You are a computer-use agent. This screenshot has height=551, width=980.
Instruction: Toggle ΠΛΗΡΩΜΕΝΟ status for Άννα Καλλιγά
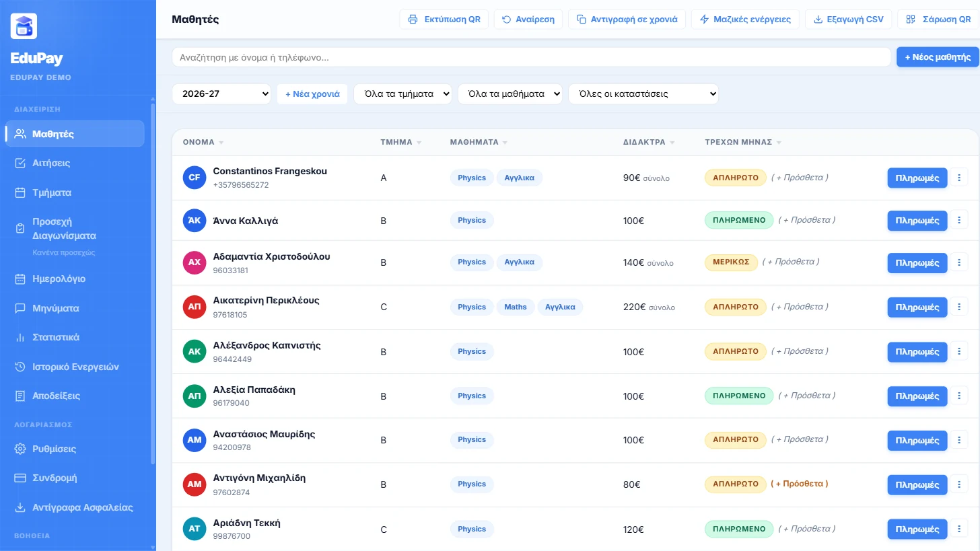(739, 220)
